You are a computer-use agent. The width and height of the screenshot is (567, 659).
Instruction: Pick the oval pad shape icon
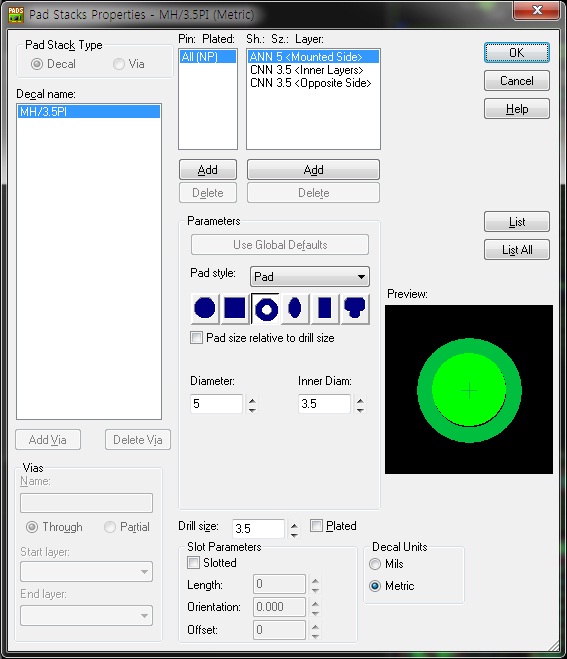tap(295, 308)
